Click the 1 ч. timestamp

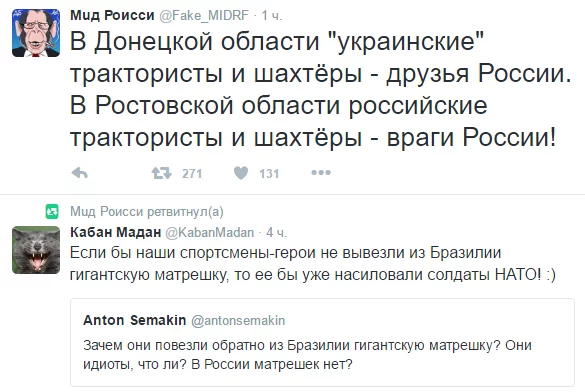272,16
